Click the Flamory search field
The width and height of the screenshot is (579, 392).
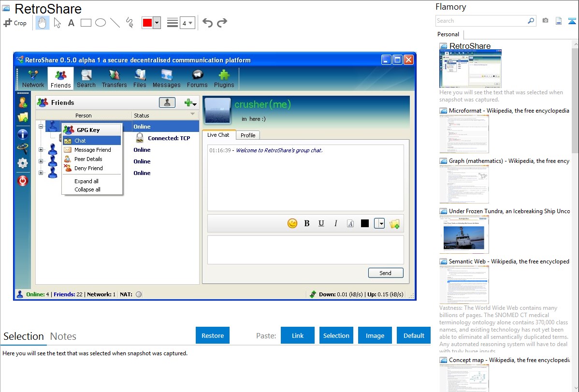coord(481,21)
